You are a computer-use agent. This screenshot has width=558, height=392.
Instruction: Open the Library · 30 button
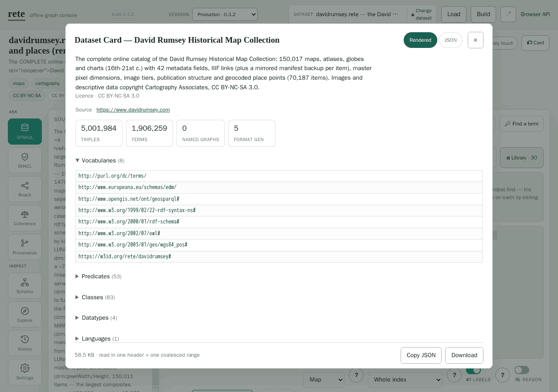522,158
